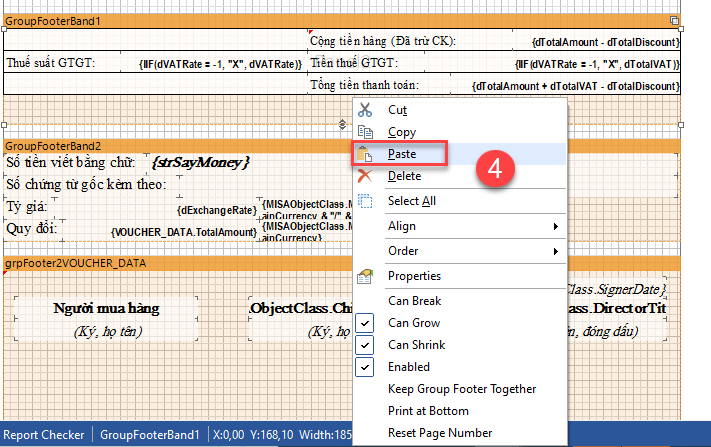
Task: Click the Select All icon
Action: coord(365,201)
